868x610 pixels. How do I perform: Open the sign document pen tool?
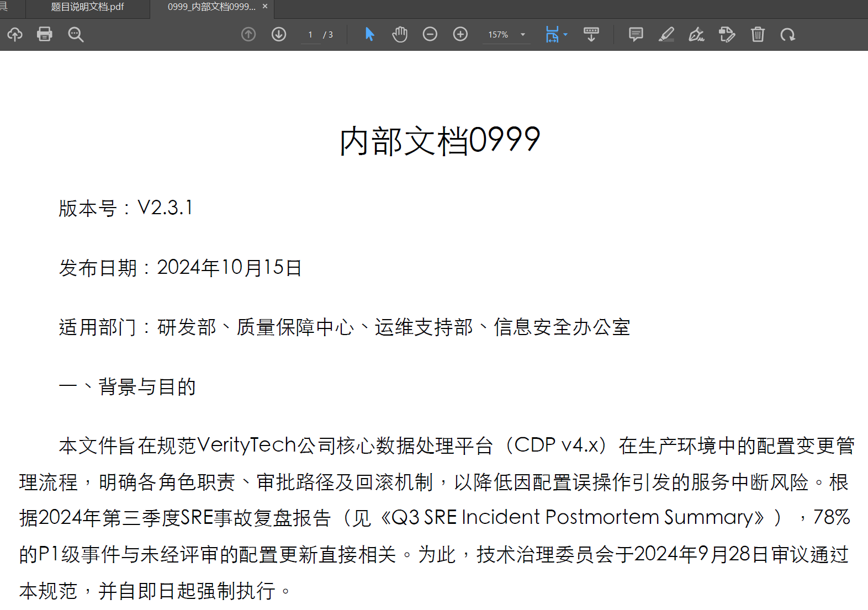[696, 34]
